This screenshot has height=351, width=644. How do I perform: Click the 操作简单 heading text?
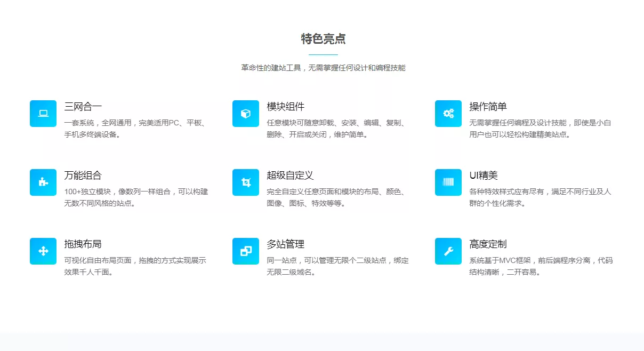(488, 107)
